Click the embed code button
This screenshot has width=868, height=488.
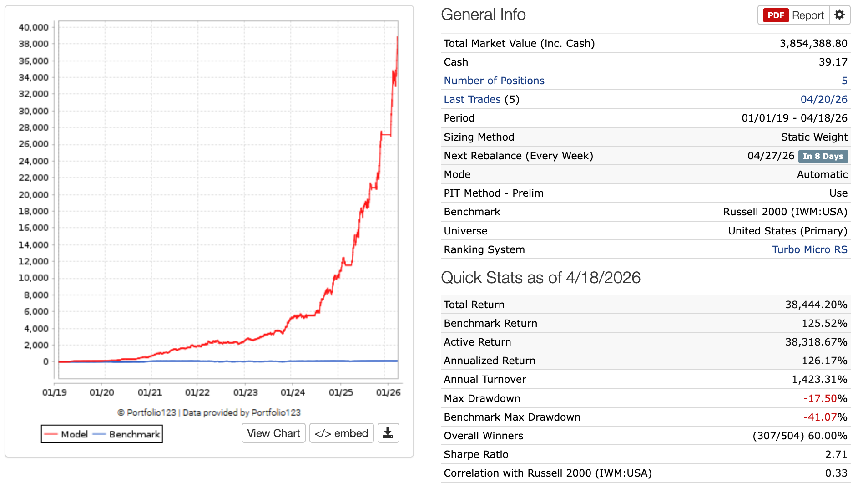(342, 433)
